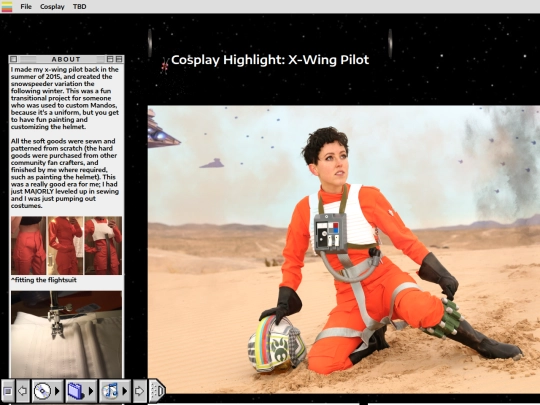
Task: Open the Cosplay menu
Action: click(x=52, y=7)
